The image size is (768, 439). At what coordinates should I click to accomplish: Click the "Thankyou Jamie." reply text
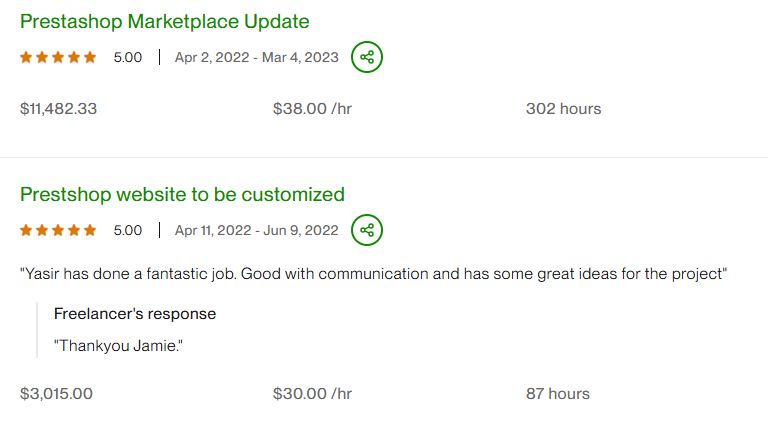[118, 345]
